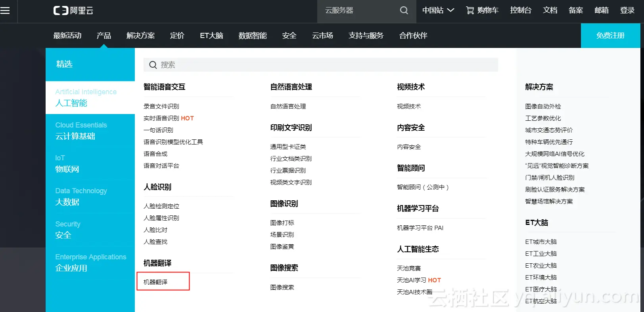Open 语音识别模型优化工具

(x=173, y=142)
